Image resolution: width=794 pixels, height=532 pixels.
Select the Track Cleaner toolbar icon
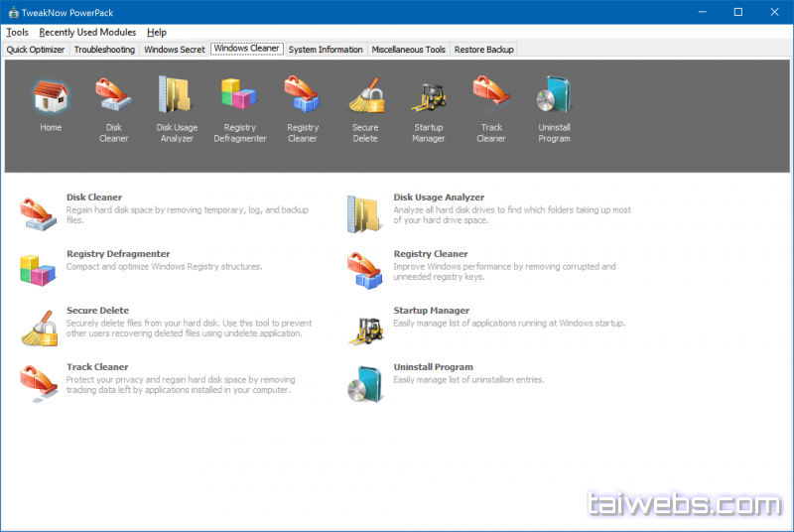point(491,98)
